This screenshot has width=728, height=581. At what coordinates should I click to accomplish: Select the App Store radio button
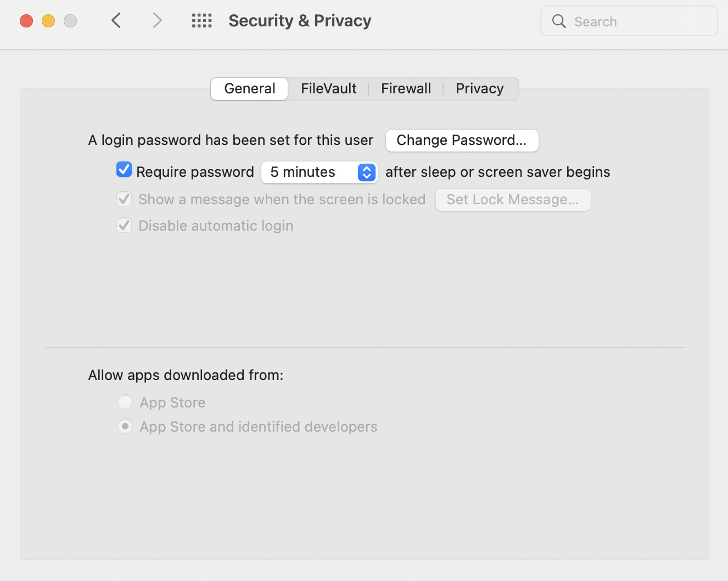pos(125,402)
